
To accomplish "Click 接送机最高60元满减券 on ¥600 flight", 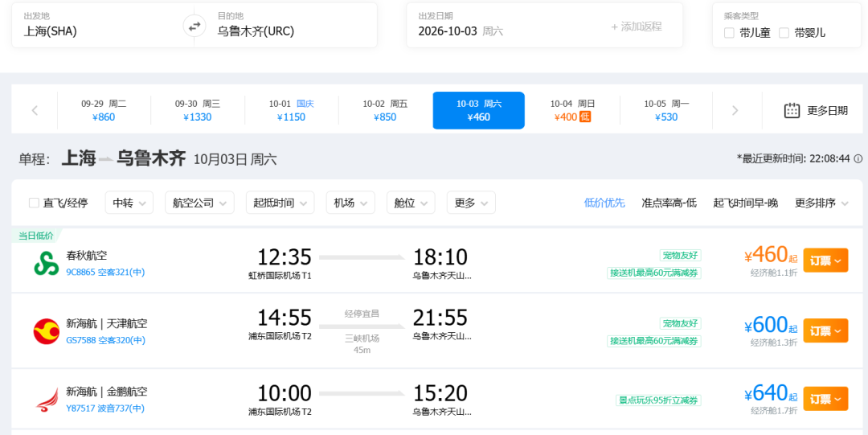I will pyautogui.click(x=653, y=341).
